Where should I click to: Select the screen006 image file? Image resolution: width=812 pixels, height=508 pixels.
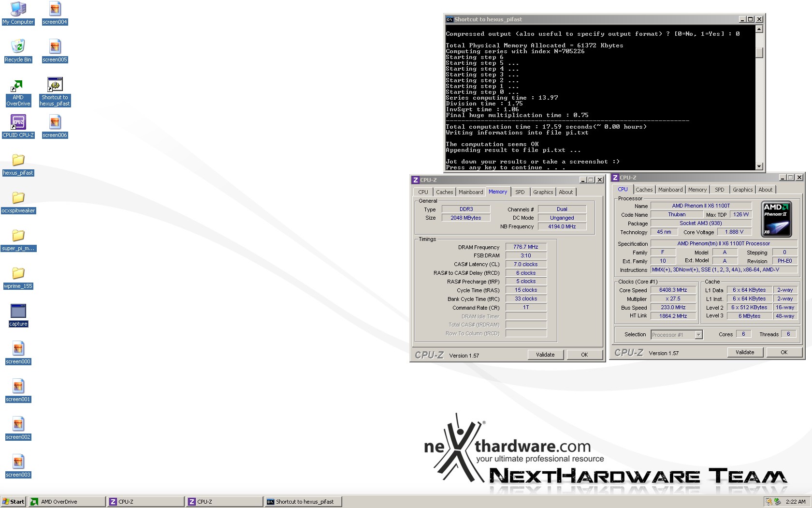(x=55, y=126)
